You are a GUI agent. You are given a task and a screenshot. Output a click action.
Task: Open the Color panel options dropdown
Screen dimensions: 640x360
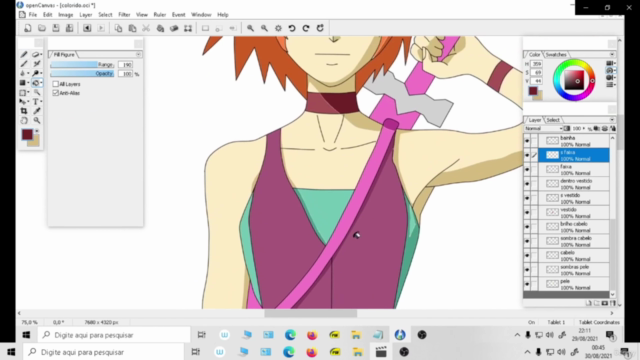pyautogui.click(x=612, y=54)
